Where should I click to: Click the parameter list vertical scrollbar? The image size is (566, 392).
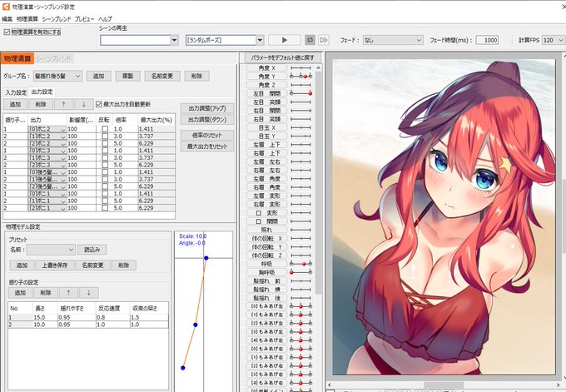(x=318, y=182)
